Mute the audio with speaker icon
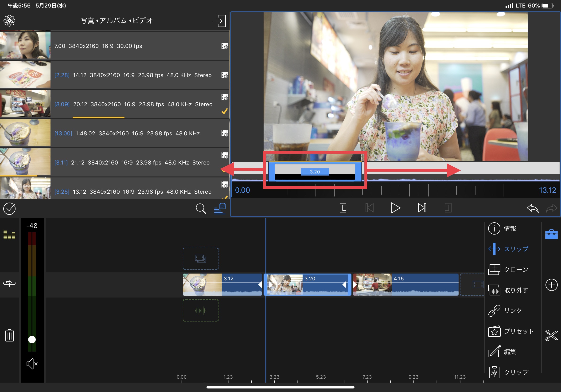Screen dimensions: 561x392 click(x=32, y=364)
